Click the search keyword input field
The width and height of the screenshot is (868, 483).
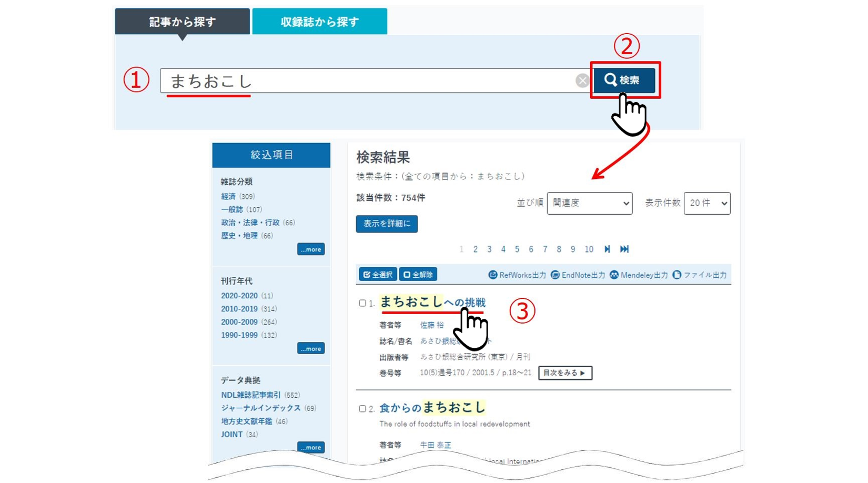point(368,81)
